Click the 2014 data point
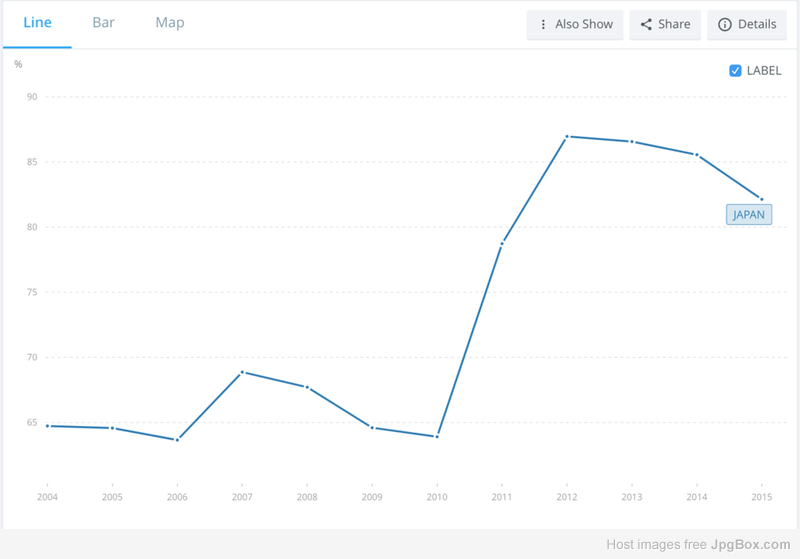The width and height of the screenshot is (800, 559). [x=697, y=155]
